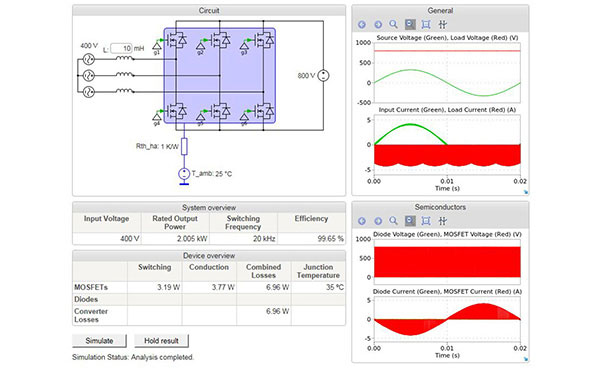Viewport: 600px width, 370px height.
Task: Click the 'Converter Losses' row label
Action: [x=91, y=315]
